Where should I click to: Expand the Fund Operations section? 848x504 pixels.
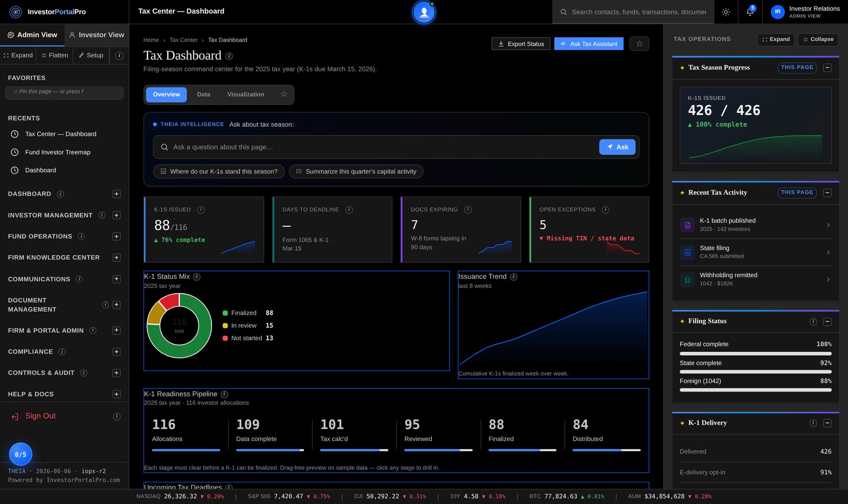coord(117,236)
